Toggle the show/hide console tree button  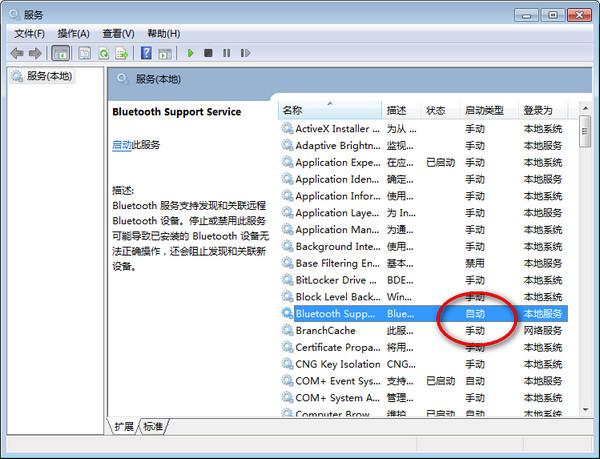pyautogui.click(x=60, y=53)
